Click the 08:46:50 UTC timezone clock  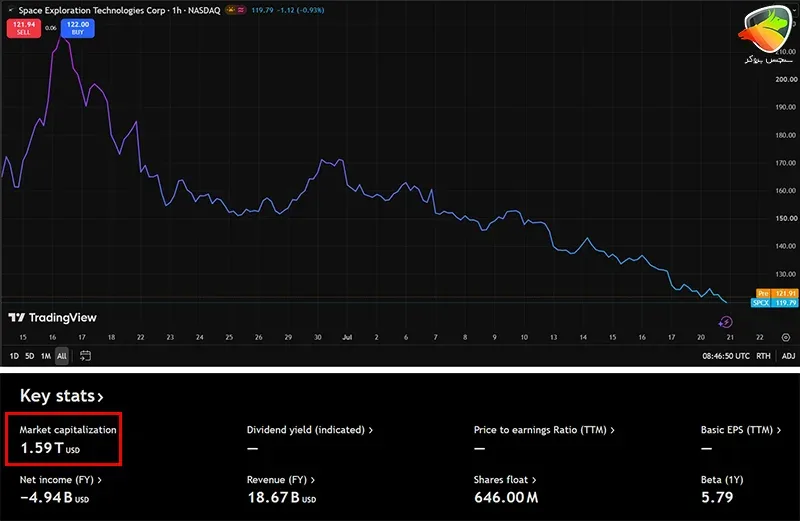(726, 356)
